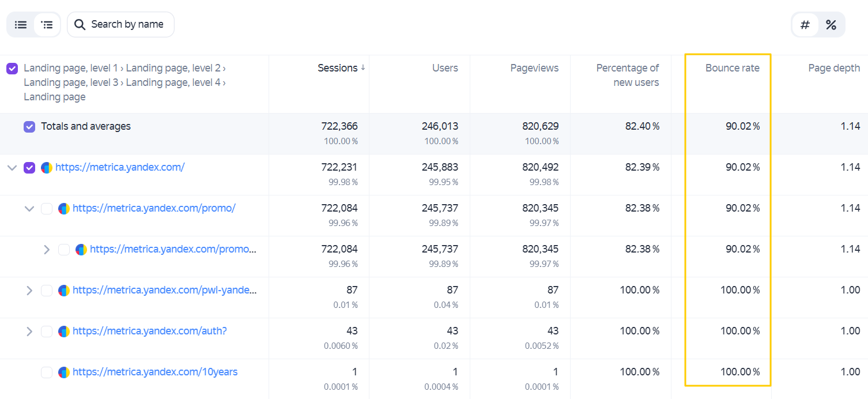Click the Sessions sort arrow icon
The height and width of the screenshot is (399, 868).
point(363,68)
